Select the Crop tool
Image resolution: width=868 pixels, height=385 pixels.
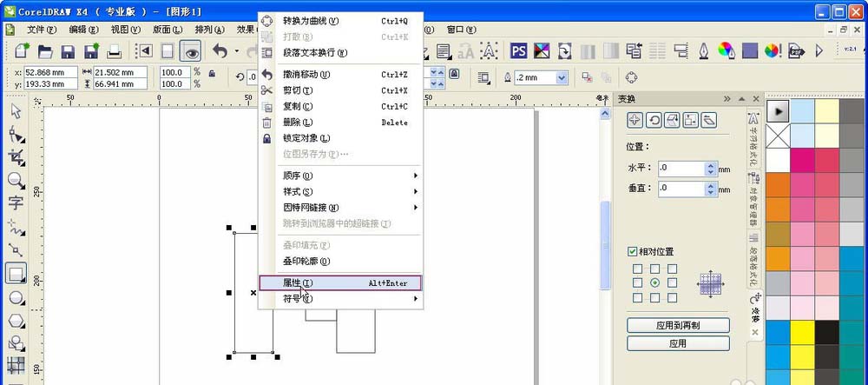pyautogui.click(x=16, y=156)
